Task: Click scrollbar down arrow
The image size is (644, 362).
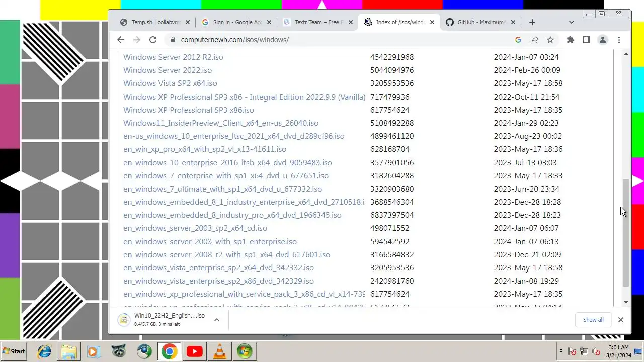Action: 626,302
